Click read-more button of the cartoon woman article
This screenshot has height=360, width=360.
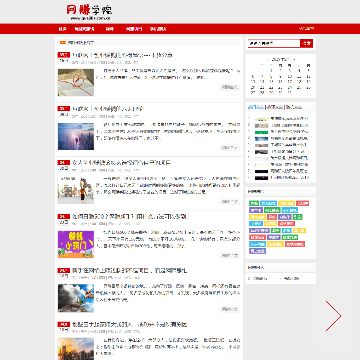229,201
